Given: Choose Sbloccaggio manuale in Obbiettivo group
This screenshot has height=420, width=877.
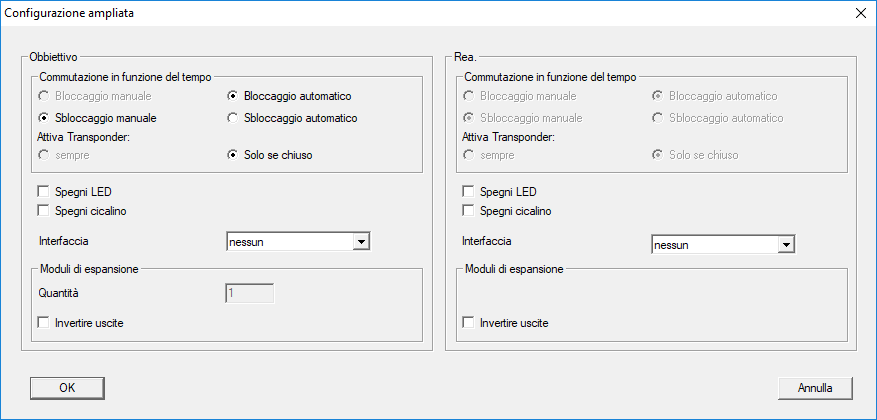Looking at the screenshot, I should 43,118.
